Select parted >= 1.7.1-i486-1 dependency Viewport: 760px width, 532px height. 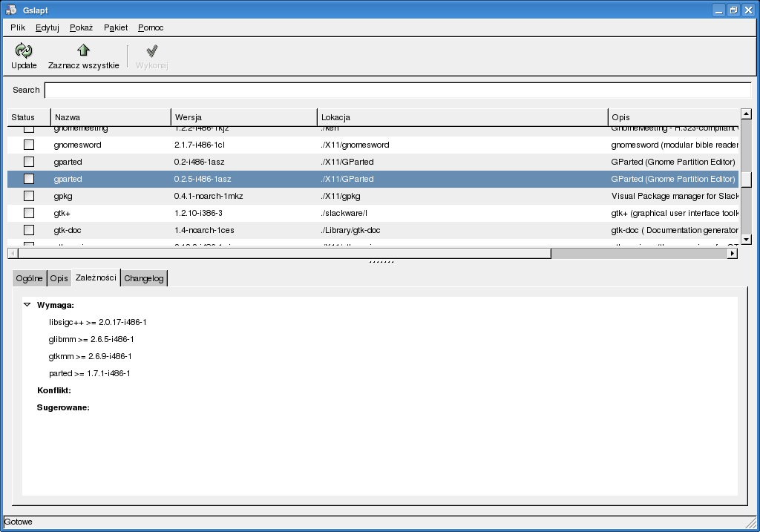(89, 373)
